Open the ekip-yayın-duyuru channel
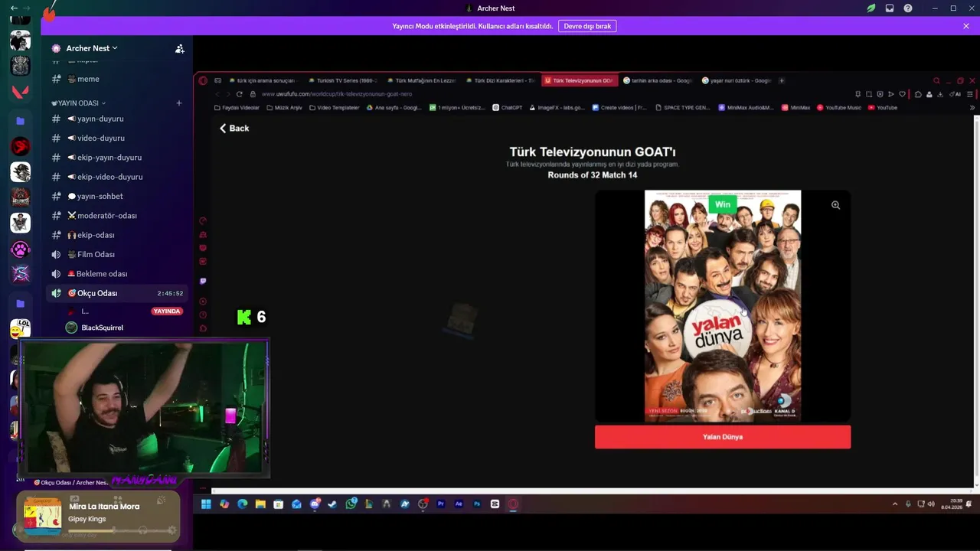980x551 pixels. coord(117,158)
